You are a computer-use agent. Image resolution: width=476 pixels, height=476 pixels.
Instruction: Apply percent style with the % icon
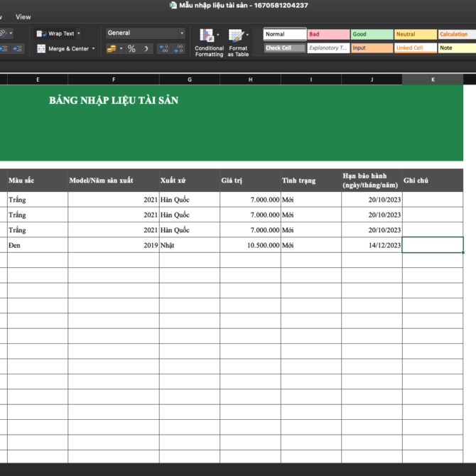coord(131,49)
